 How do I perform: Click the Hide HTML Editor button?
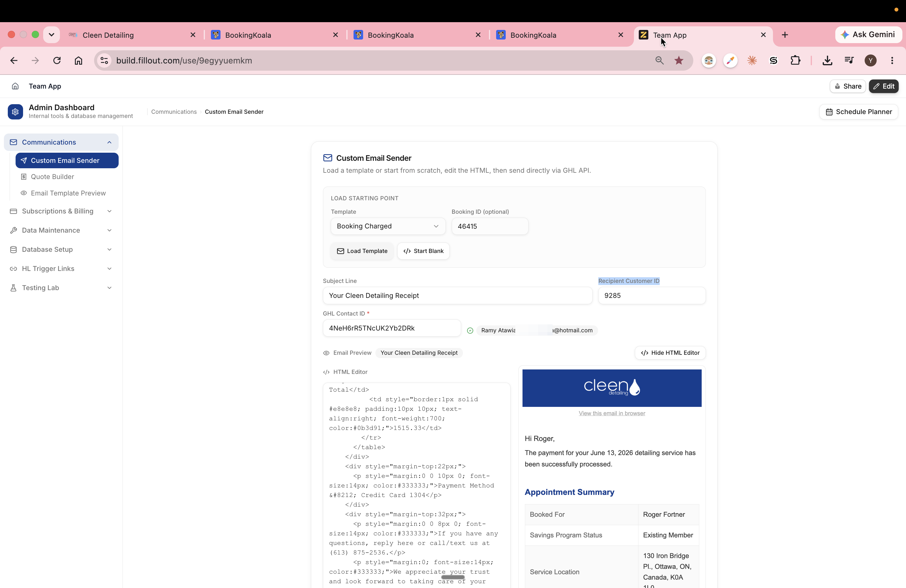[x=670, y=353]
